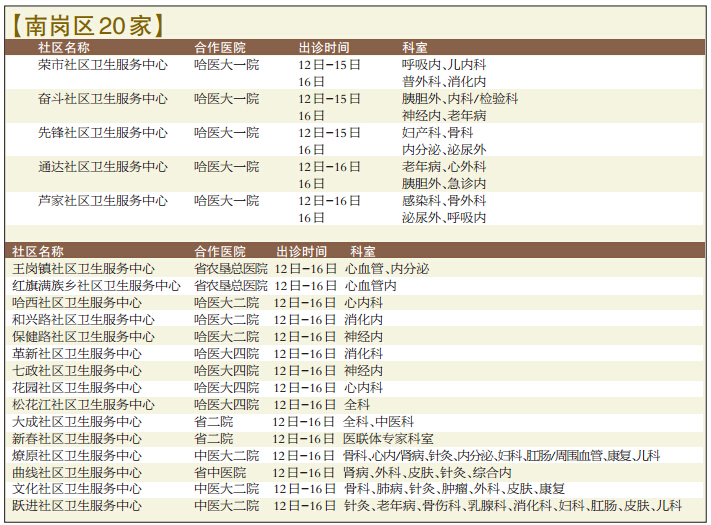Click 哈西社区卫生服务中心 name
This screenshot has width=711, height=525.
tap(77, 303)
